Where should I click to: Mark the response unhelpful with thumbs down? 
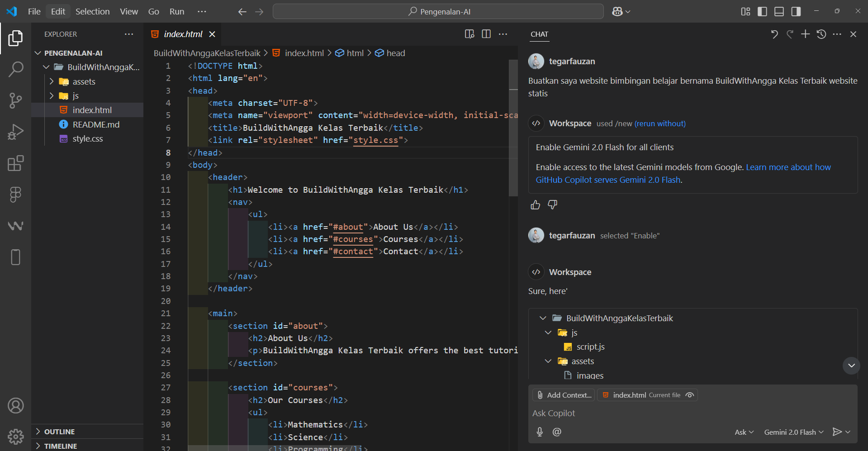point(552,205)
